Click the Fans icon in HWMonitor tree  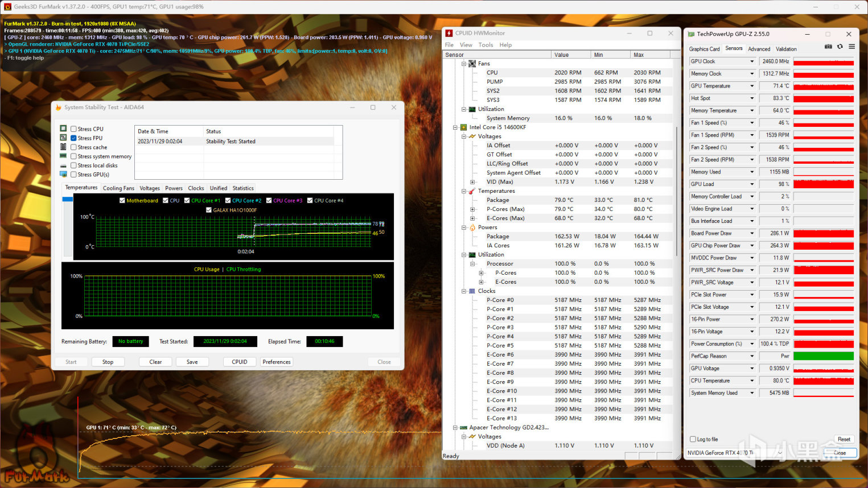[472, 64]
